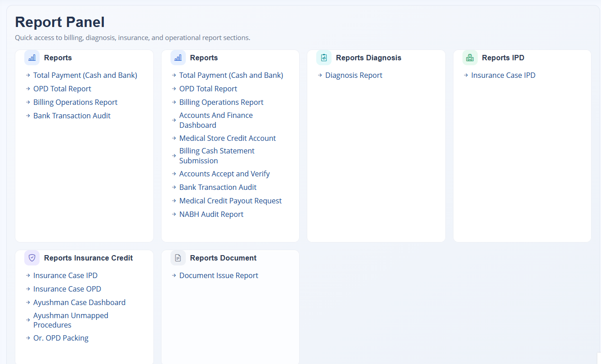Open Accounts Accept and Verify link
Screen dimensions: 601x364
click(224, 174)
